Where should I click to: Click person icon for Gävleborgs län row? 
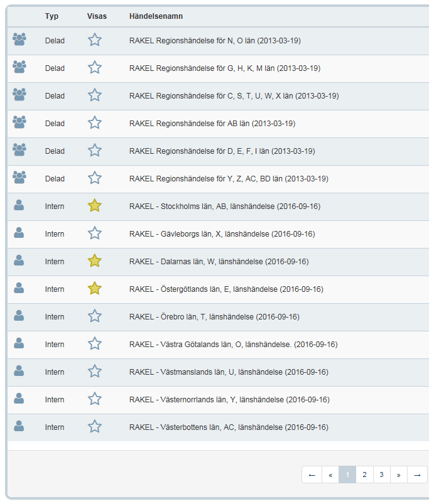point(19,233)
